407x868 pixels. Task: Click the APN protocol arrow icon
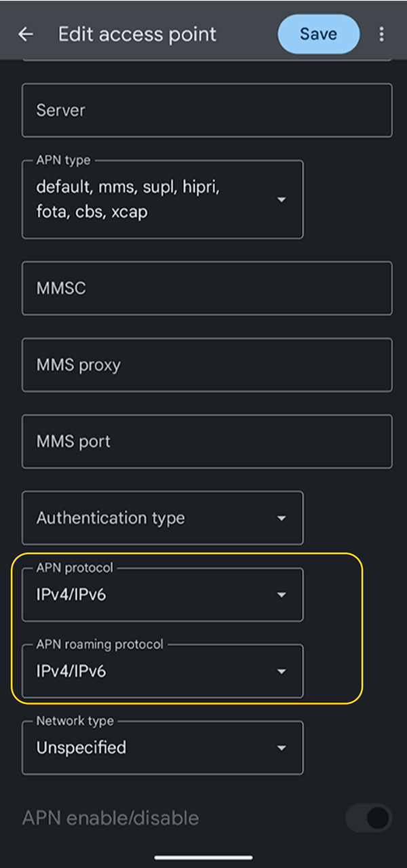coord(282,595)
